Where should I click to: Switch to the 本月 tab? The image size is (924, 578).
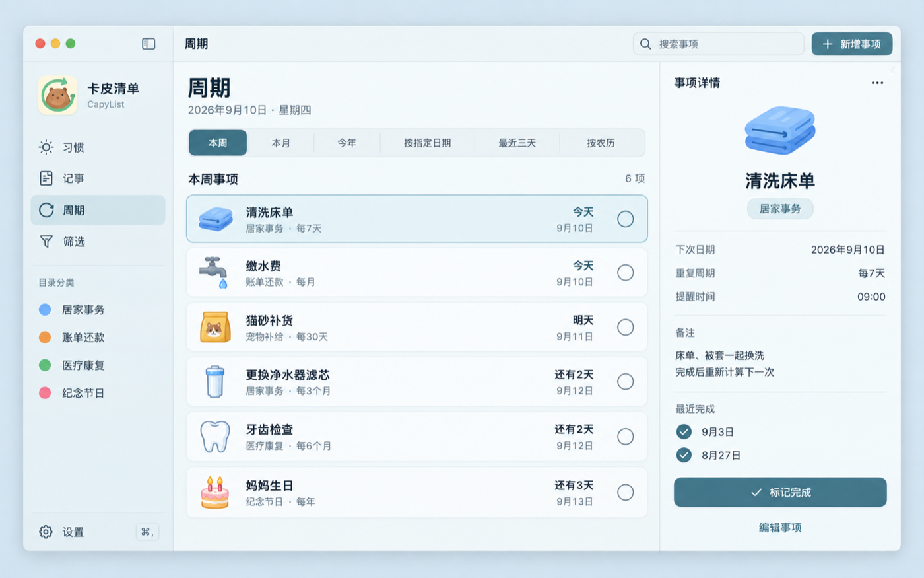tap(280, 143)
